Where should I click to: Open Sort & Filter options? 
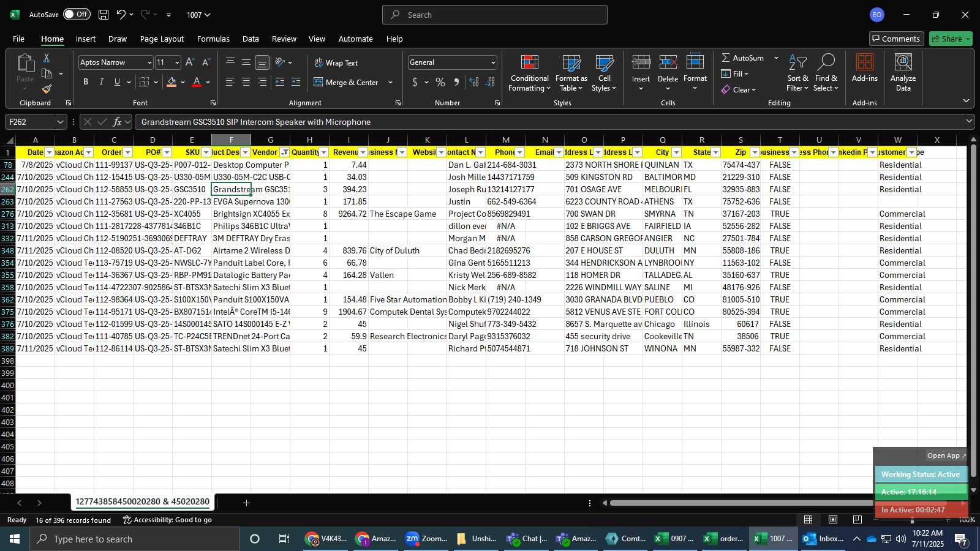click(x=797, y=73)
